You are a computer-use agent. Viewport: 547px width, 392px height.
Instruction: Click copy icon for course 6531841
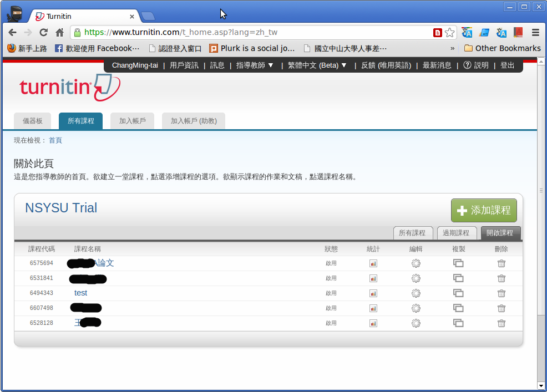pos(458,278)
